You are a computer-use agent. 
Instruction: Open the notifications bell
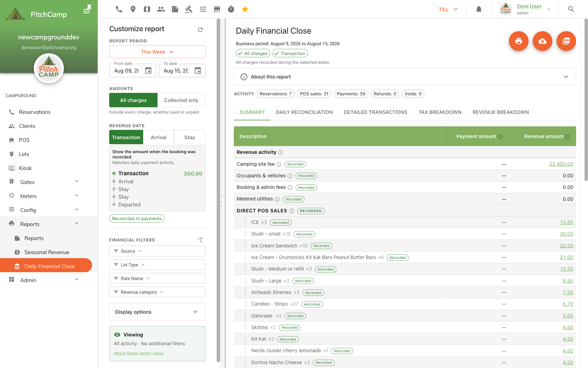click(x=479, y=9)
